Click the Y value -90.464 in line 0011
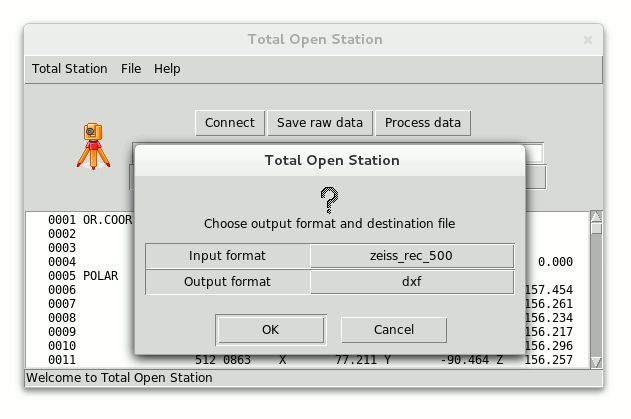Image resolution: width=631 pixels, height=419 pixels. [x=465, y=360]
